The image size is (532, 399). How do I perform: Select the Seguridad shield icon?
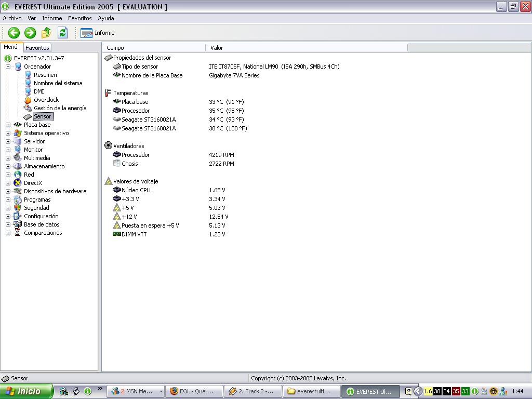tap(18, 208)
